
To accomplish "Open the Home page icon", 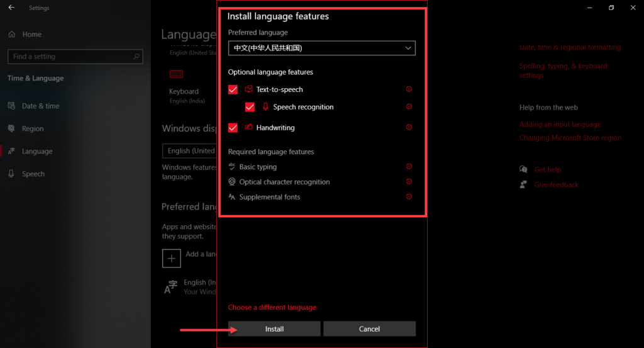I will point(12,34).
